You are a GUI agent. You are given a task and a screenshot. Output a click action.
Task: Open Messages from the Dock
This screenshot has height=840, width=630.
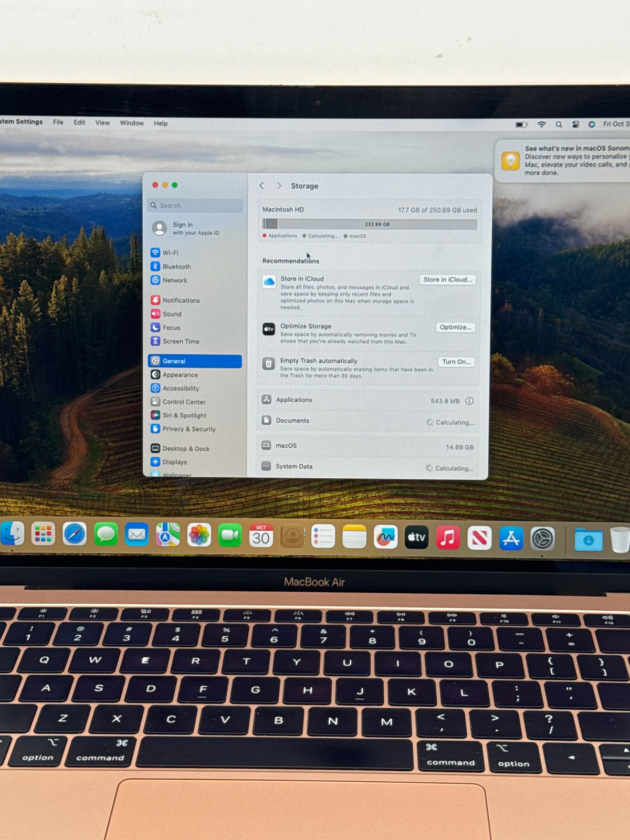point(106,535)
